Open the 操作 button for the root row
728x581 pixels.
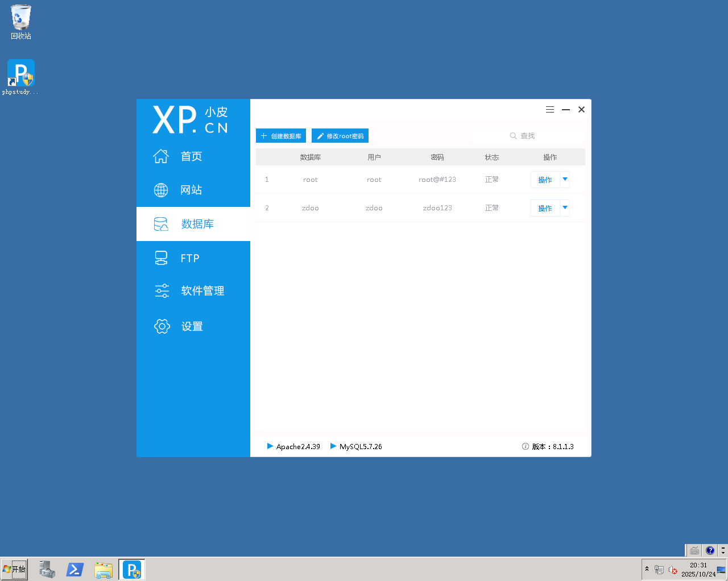point(545,180)
